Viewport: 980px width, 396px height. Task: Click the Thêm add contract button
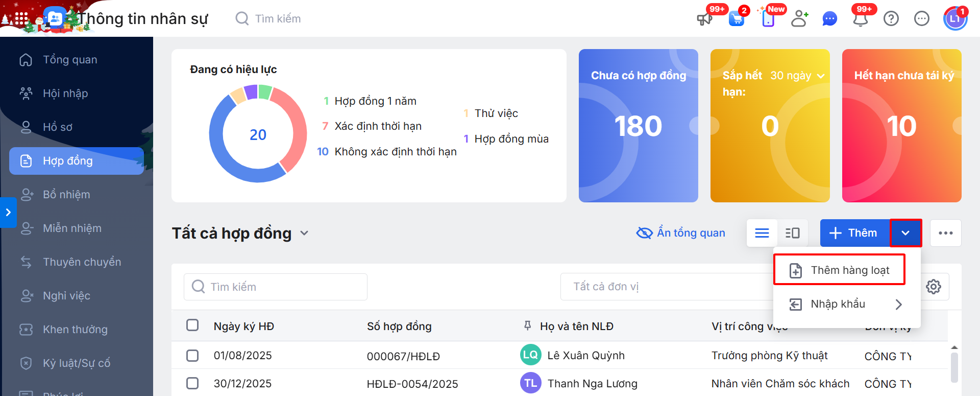coord(855,233)
